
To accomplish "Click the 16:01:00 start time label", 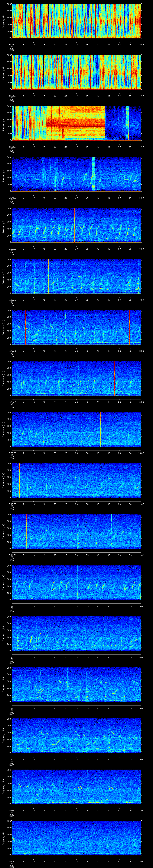I will click(12, 44).
